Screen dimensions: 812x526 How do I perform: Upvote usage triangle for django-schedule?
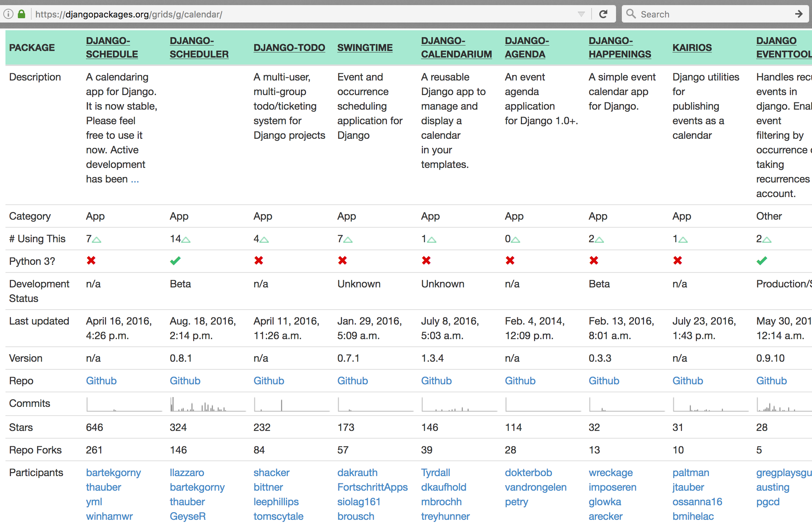[x=97, y=240]
